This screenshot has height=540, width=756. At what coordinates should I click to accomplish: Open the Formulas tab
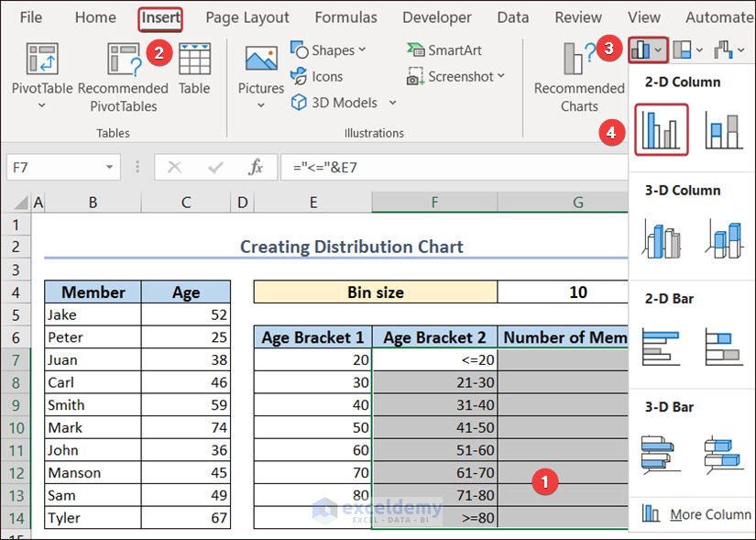345,17
